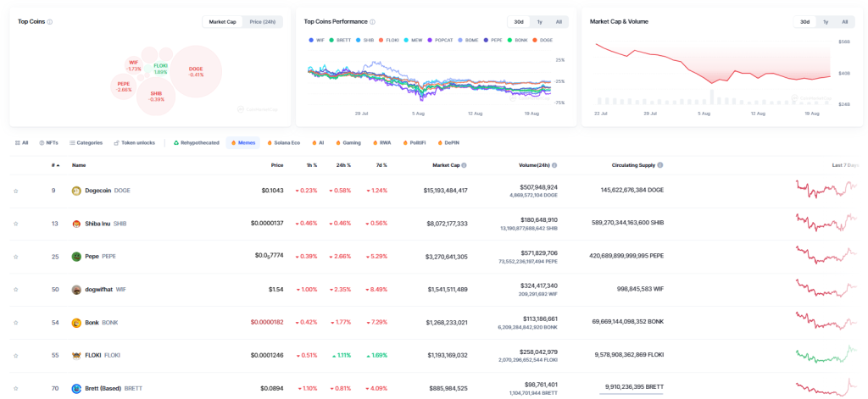The height and width of the screenshot is (399, 868).
Task: Star Brett (Based) row
Action: tap(15, 389)
